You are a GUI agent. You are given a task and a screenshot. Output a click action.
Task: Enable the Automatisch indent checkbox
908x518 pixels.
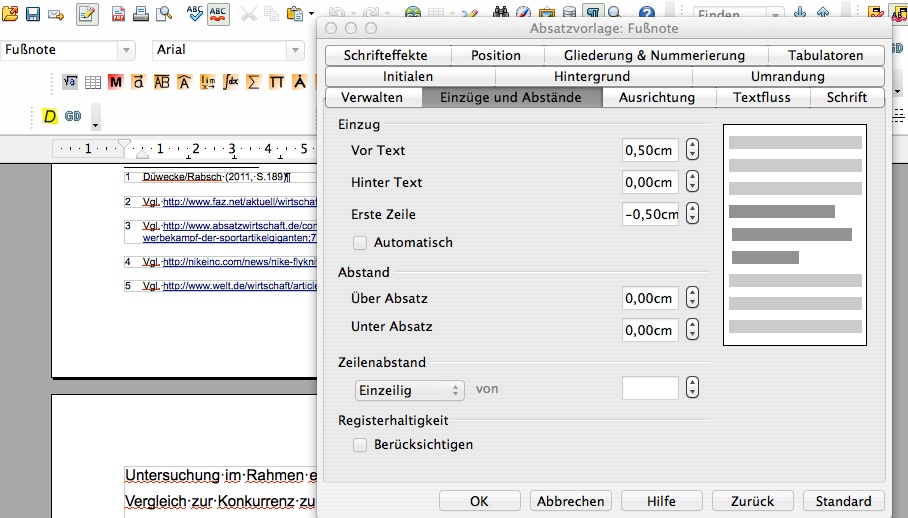coord(360,243)
